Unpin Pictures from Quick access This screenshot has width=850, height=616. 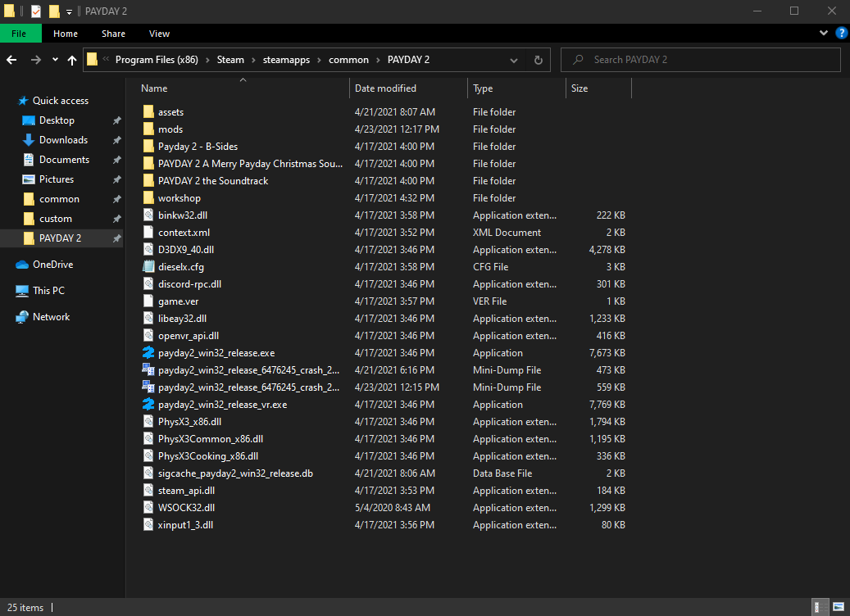click(x=116, y=179)
